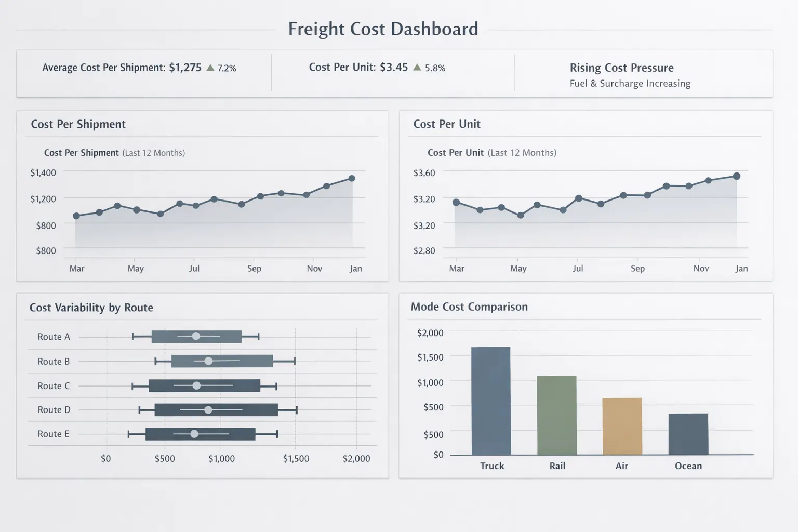Click the March data point on Cost Per Unit
The height and width of the screenshot is (532, 798).
tap(456, 202)
